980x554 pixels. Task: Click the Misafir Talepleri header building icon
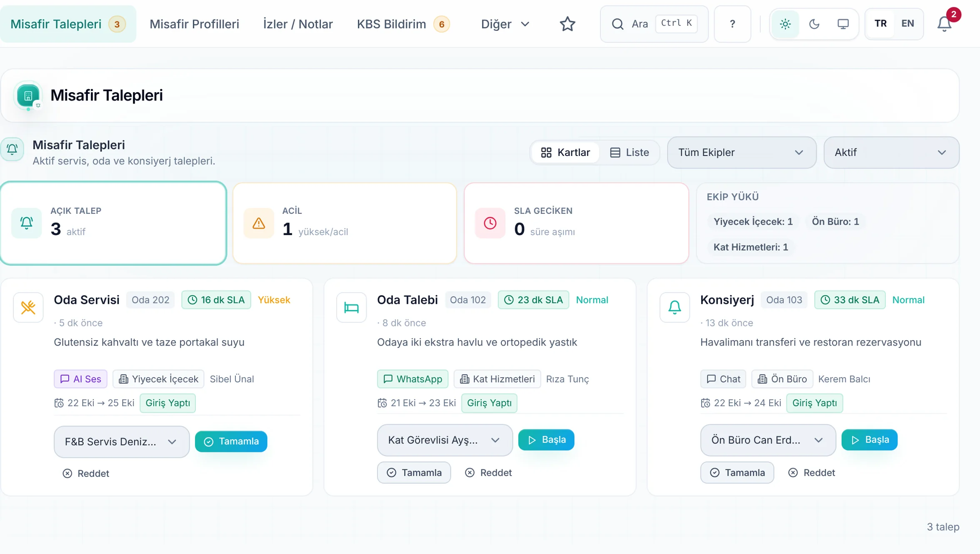pyautogui.click(x=28, y=96)
